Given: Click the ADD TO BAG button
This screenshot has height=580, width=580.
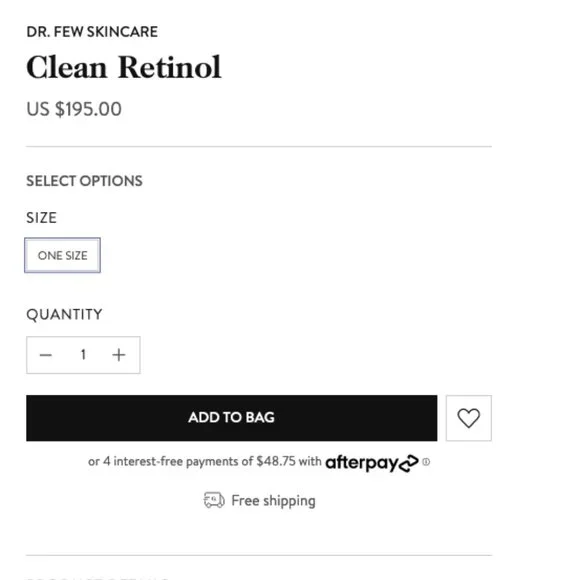Looking at the screenshot, I should pyautogui.click(x=232, y=418).
